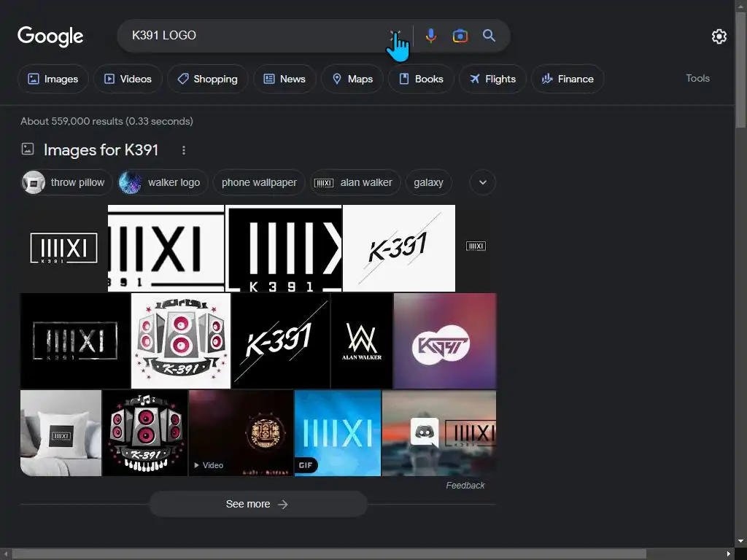This screenshot has height=560, width=747.
Task: Open quick settings gear icon
Action: 719,36
